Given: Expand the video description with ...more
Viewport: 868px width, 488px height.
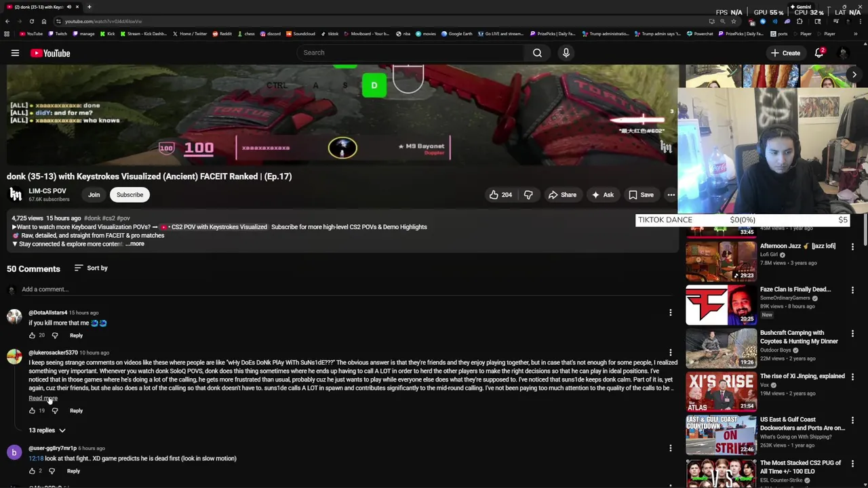Looking at the screenshot, I should point(135,244).
